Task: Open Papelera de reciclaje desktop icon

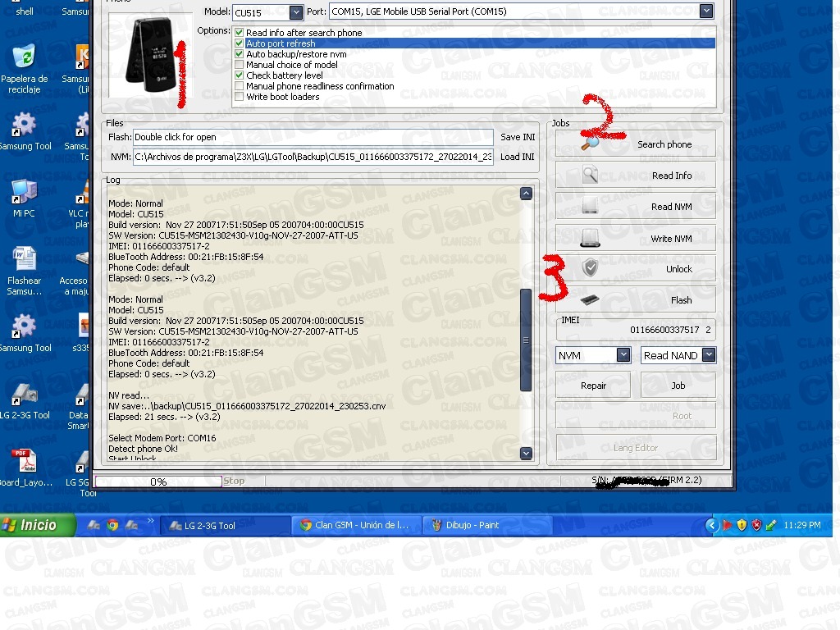Action: pos(25,59)
